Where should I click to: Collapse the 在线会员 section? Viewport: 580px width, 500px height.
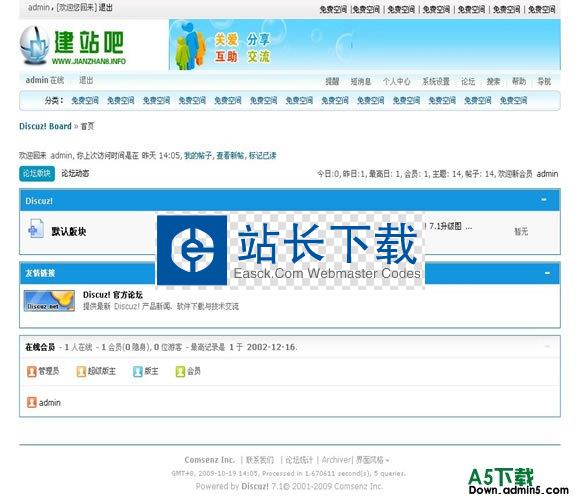(547, 347)
